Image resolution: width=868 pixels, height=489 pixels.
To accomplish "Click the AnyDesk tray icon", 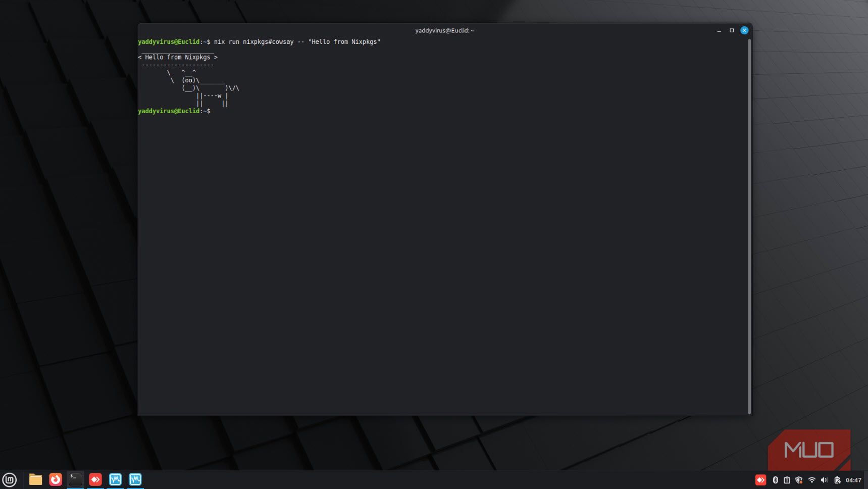I will [x=760, y=480].
